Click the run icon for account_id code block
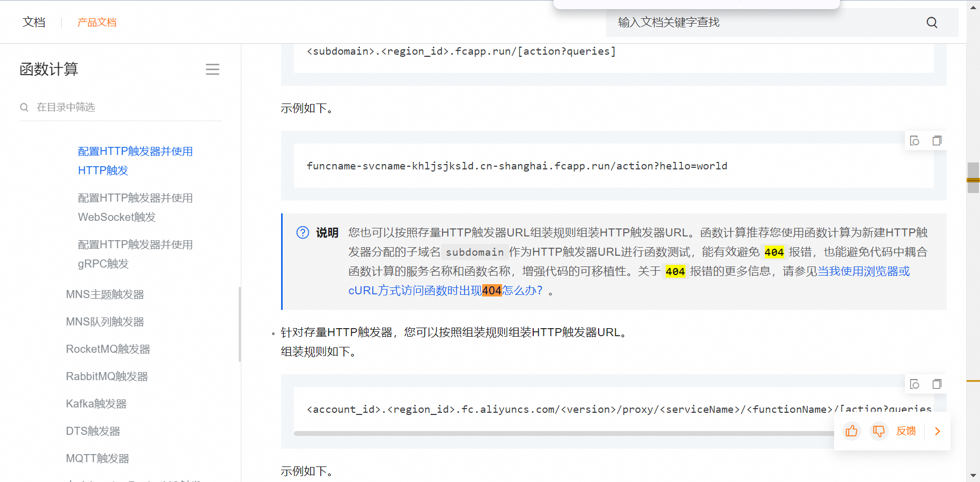This screenshot has height=482, width=980. [915, 384]
